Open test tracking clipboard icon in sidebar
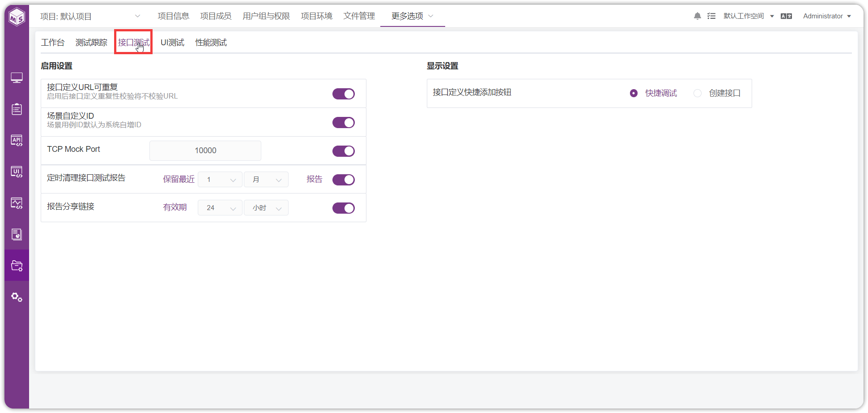This screenshot has width=868, height=413. pos(17,109)
